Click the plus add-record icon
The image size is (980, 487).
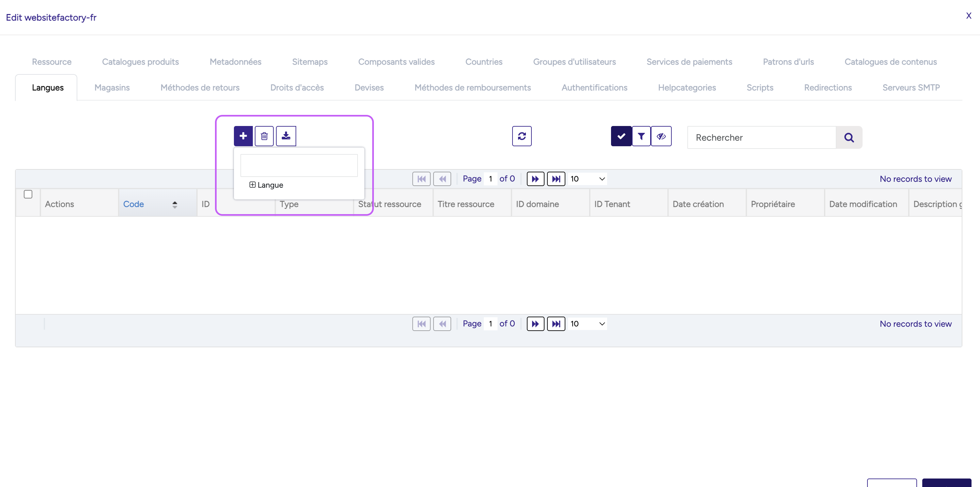tap(243, 136)
